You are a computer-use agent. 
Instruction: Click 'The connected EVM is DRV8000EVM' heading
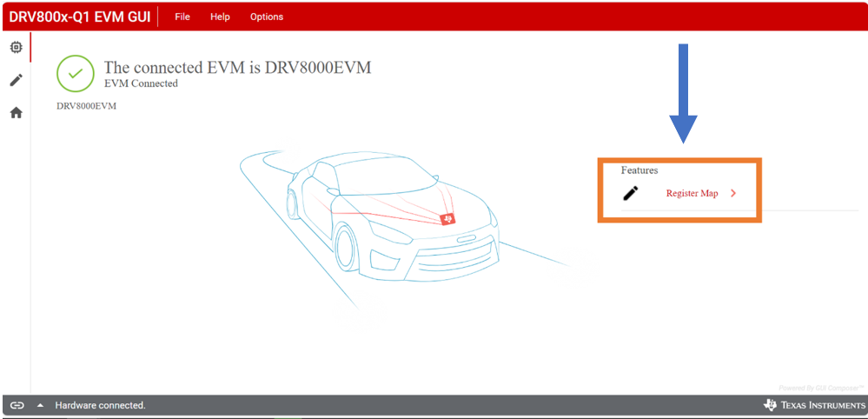237,67
